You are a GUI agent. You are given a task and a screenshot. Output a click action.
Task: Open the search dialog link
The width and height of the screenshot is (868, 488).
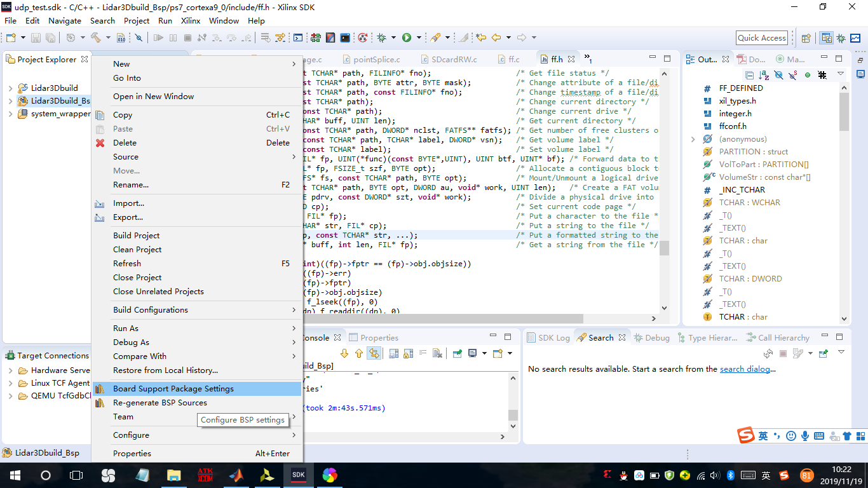[745, 369]
